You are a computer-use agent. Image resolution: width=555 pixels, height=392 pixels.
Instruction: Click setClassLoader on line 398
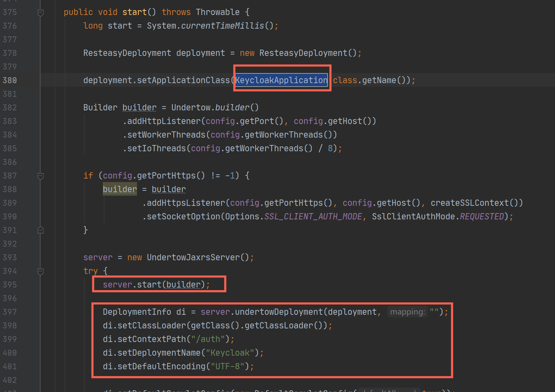(x=152, y=326)
